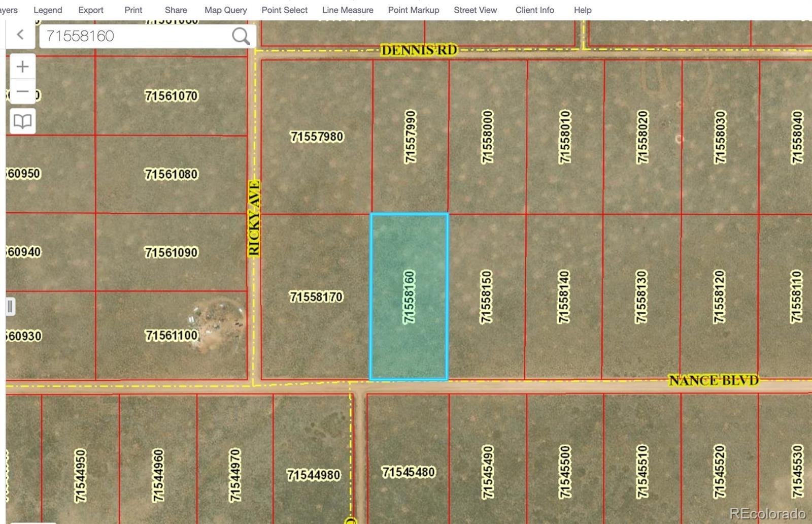The width and height of the screenshot is (812, 524).
Task: Click the magnifying glass search icon
Action: pyautogui.click(x=241, y=36)
